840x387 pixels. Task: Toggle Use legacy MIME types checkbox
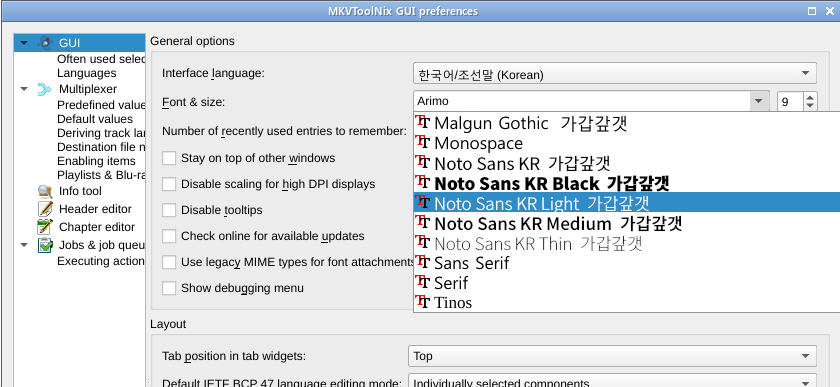coord(169,262)
